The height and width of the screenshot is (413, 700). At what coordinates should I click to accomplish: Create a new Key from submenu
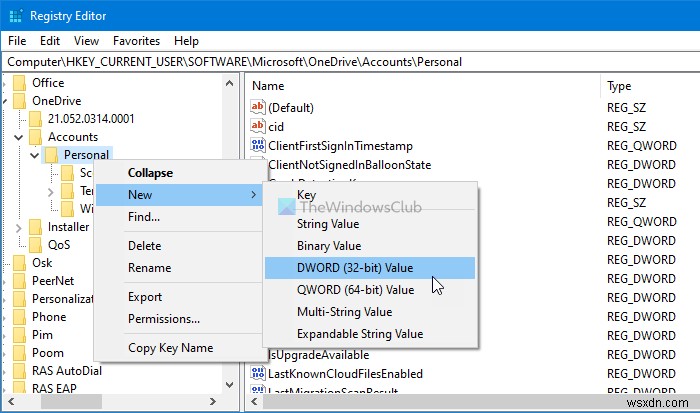[370, 195]
